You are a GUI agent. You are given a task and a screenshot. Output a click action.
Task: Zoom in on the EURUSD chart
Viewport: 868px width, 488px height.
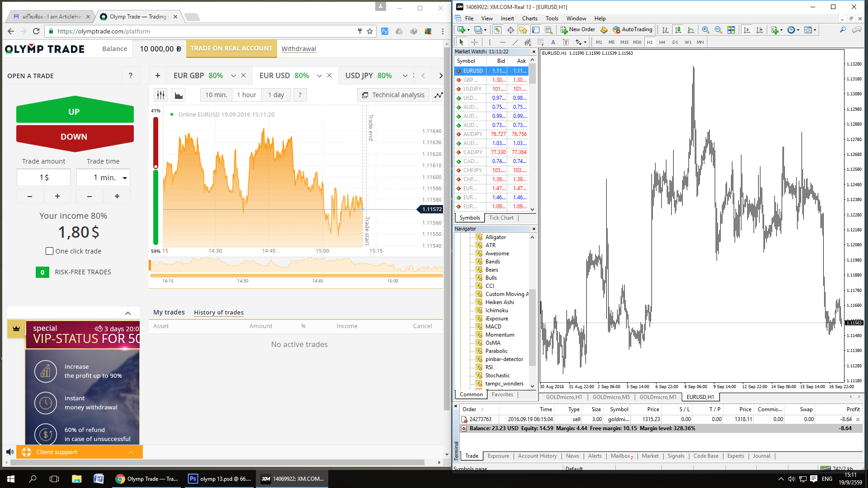tap(706, 30)
